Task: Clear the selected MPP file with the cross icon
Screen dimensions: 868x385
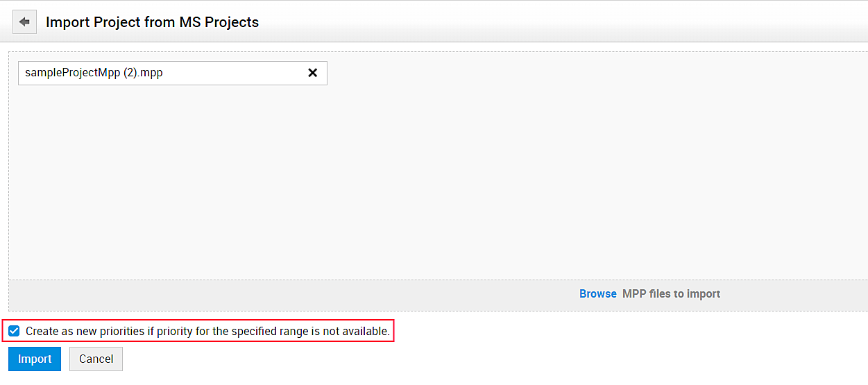Action: [x=312, y=73]
